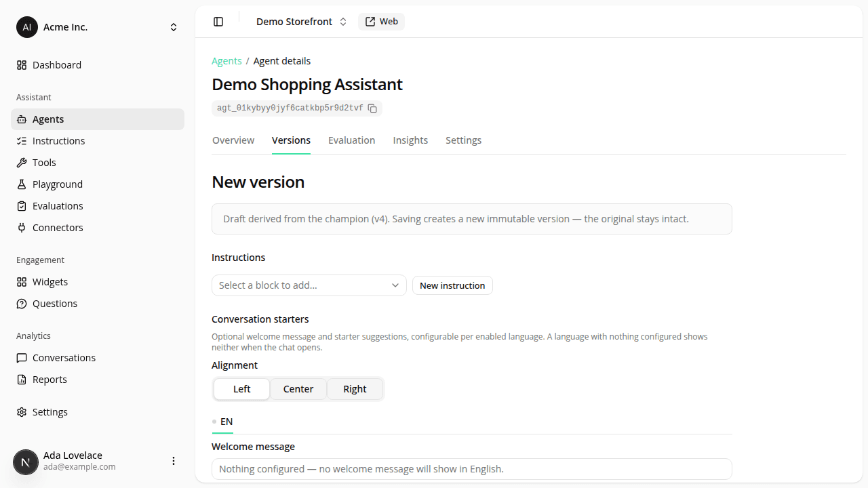Click the Agents robot icon in sidebar
Viewport: 868px width, 488px height.
(x=22, y=119)
